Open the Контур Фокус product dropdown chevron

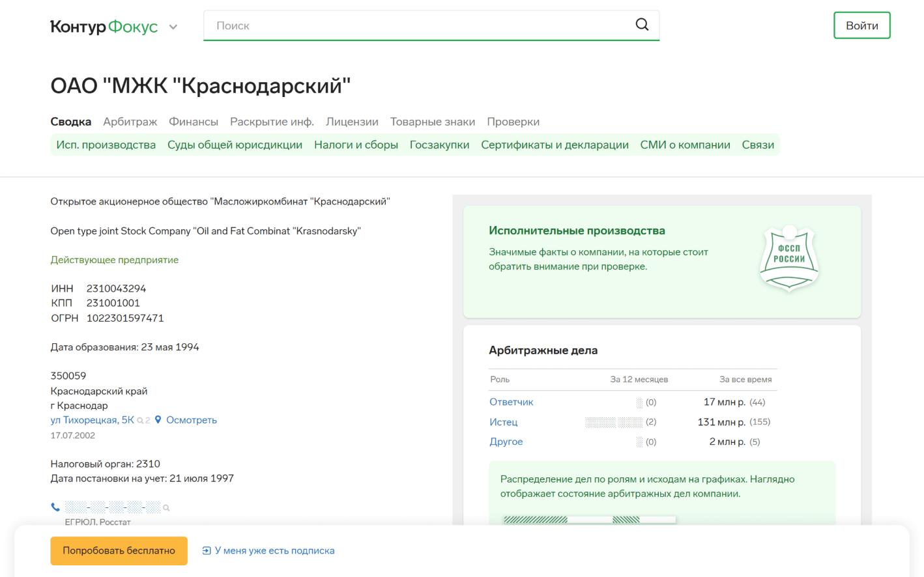coord(173,27)
